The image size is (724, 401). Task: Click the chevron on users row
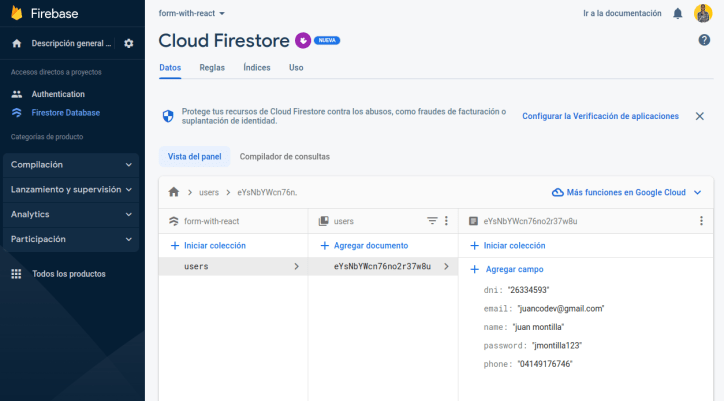[296, 267]
